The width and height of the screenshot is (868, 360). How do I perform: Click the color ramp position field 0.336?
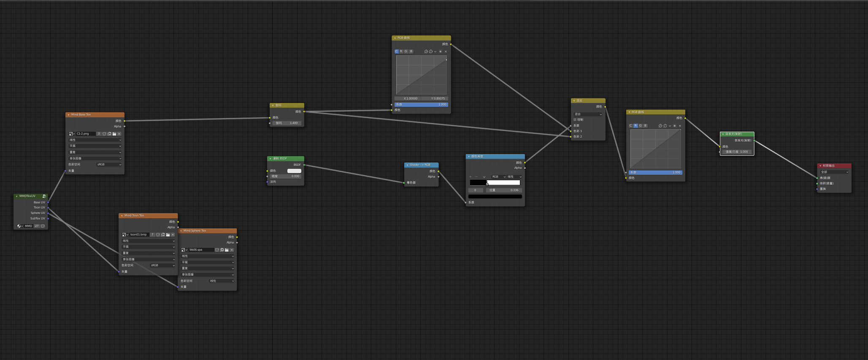(x=503, y=190)
